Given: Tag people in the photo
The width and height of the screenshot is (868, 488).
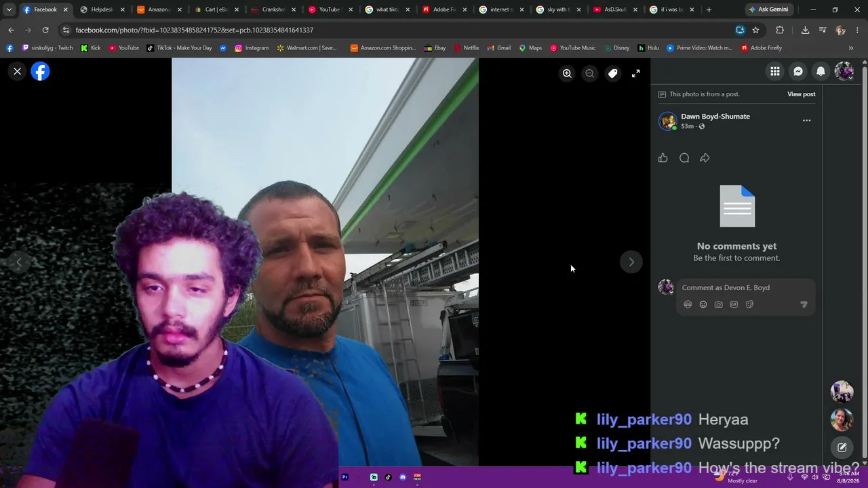Looking at the screenshot, I should point(613,73).
